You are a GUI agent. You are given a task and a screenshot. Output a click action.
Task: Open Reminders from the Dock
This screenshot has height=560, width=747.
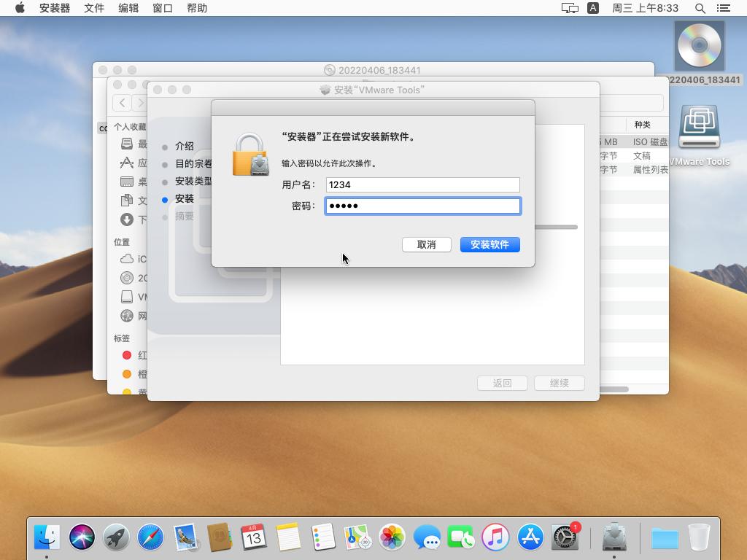coord(323,537)
